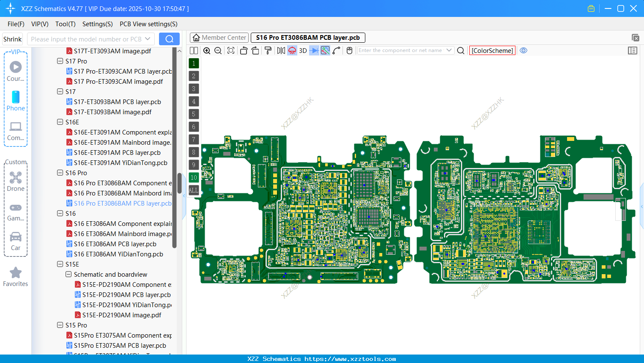
Task: Open the ColorScheme picker
Action: coord(492,50)
